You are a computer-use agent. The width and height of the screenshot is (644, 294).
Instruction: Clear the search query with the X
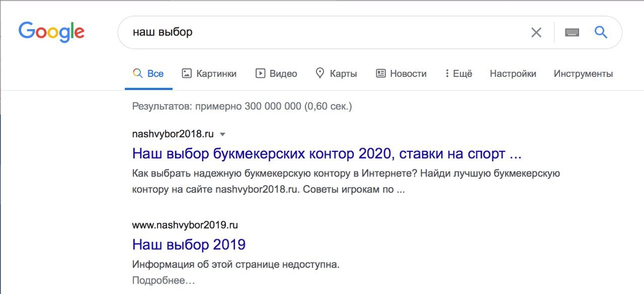[536, 33]
